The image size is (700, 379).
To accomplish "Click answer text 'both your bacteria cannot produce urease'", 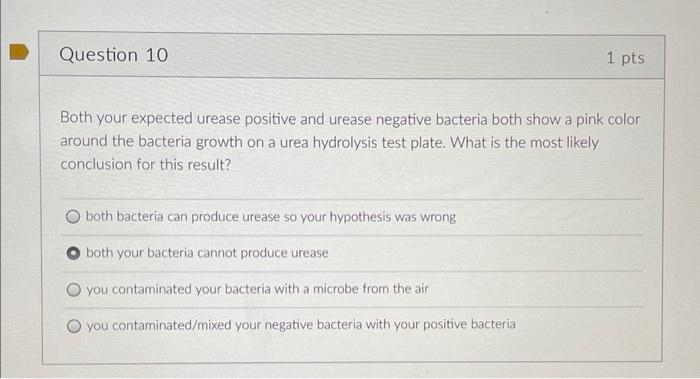I will pyautogui.click(x=207, y=253).
